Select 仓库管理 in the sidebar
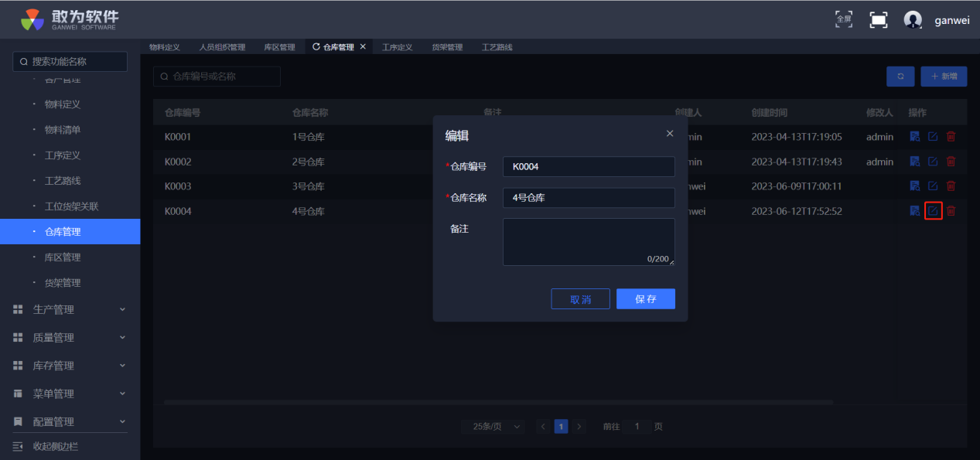 pyautogui.click(x=70, y=232)
